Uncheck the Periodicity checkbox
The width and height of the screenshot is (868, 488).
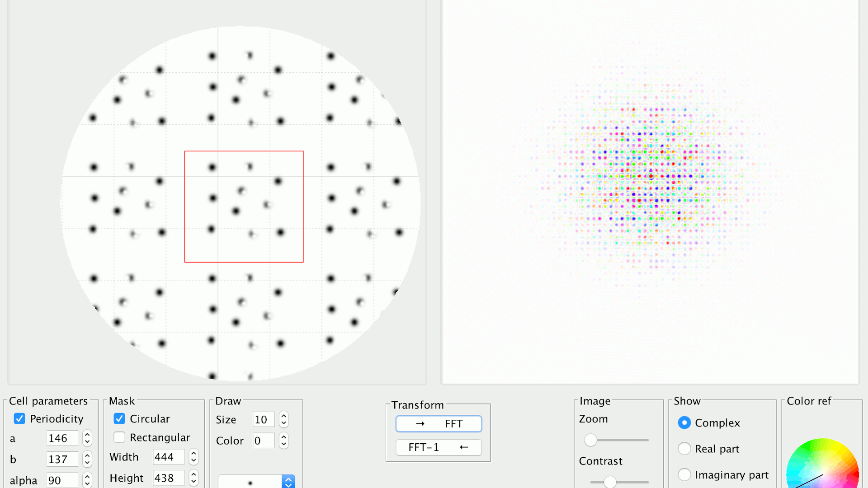pyautogui.click(x=19, y=419)
